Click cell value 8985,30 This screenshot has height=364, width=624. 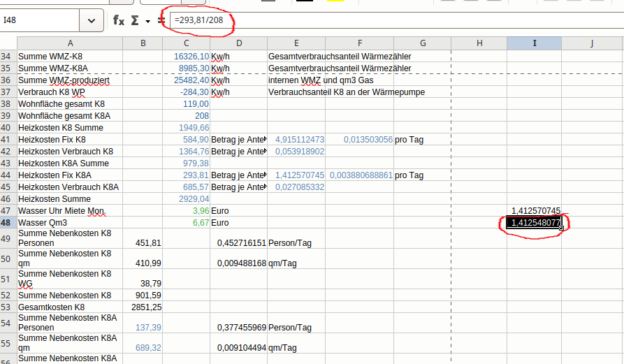click(x=187, y=68)
